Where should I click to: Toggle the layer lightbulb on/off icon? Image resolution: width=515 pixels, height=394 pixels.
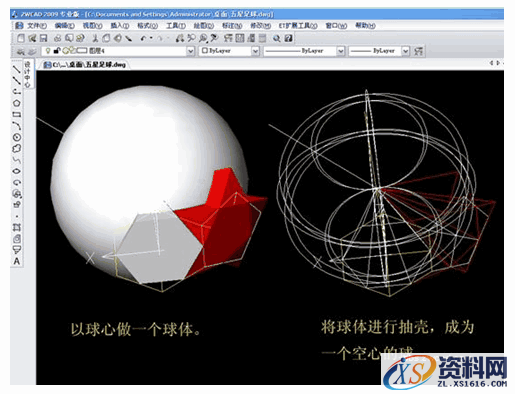[48, 51]
